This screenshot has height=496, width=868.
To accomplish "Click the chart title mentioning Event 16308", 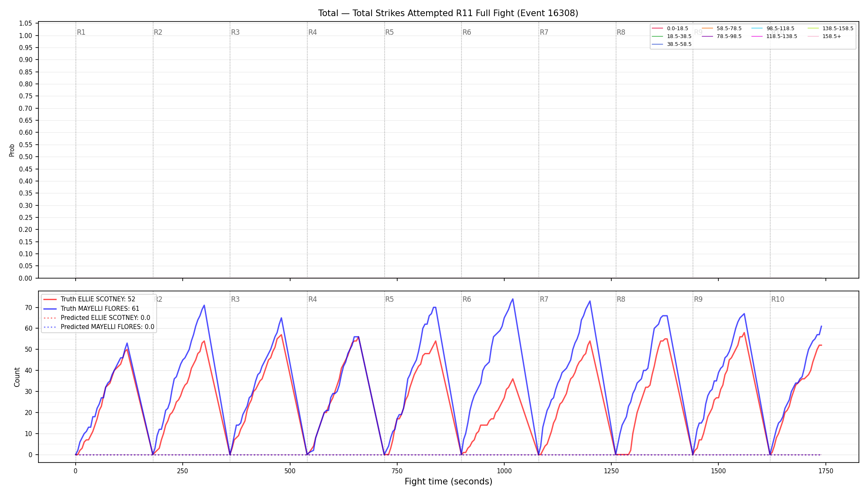I will [x=448, y=13].
